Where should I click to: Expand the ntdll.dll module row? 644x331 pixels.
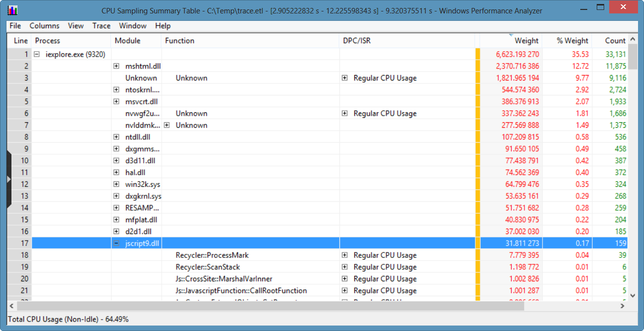(116, 137)
